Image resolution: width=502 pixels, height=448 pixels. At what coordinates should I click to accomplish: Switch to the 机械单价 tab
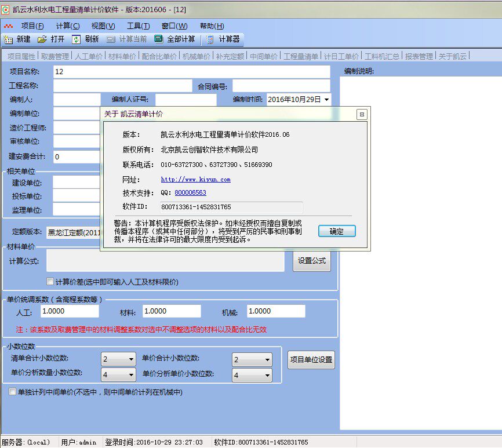[x=197, y=56]
